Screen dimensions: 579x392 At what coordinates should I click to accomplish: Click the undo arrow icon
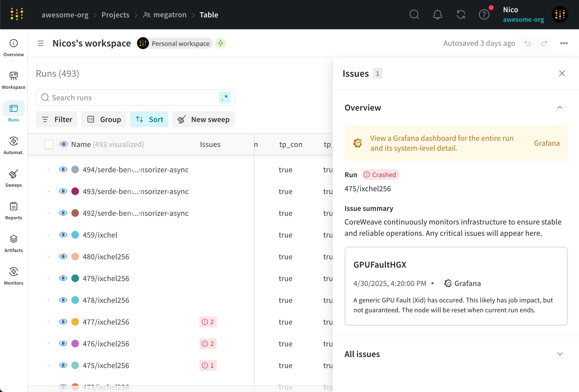tap(527, 43)
